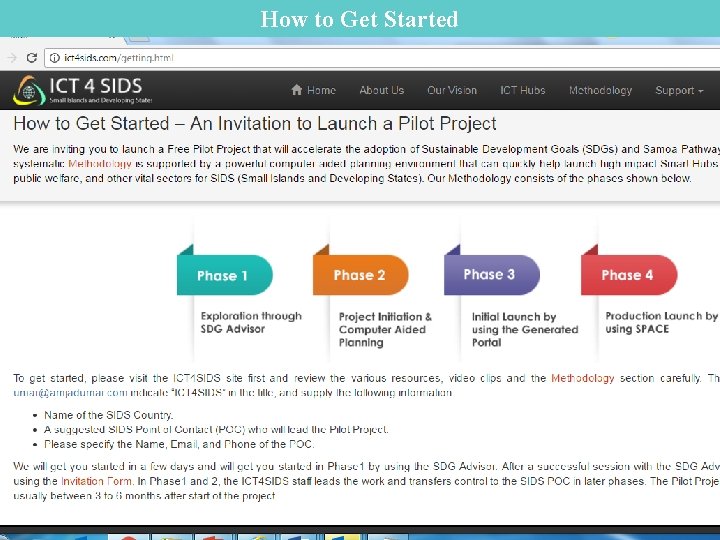This screenshot has width=720, height=540.
Task: Click 'Exploration through SDG Advisor' text
Action: point(251,322)
